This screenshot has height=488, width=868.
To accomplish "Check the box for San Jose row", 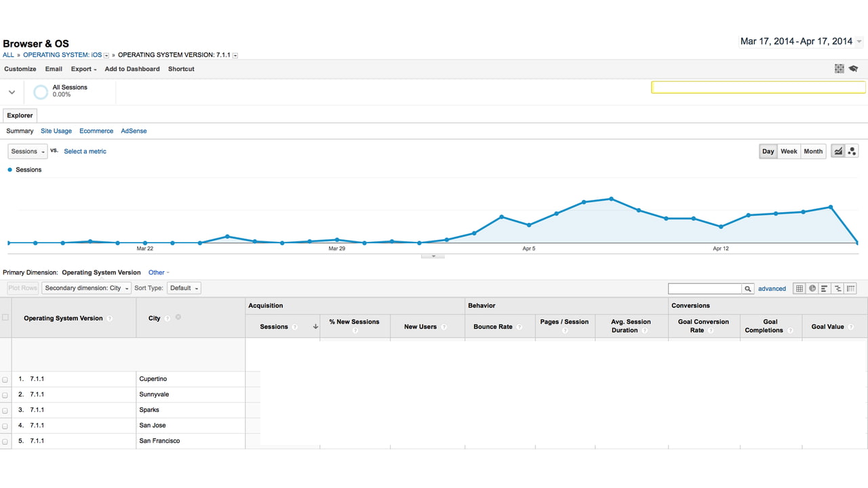I will click(x=5, y=426).
